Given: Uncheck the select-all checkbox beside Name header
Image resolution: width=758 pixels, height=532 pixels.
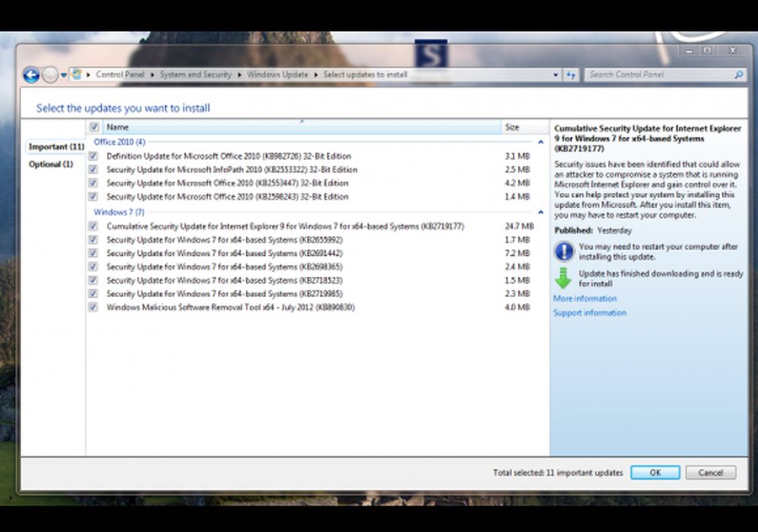Looking at the screenshot, I should pyautogui.click(x=93, y=127).
